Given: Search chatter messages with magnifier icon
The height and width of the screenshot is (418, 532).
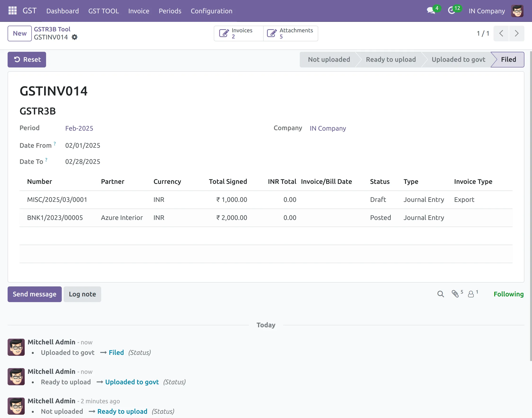Looking at the screenshot, I should tap(441, 294).
